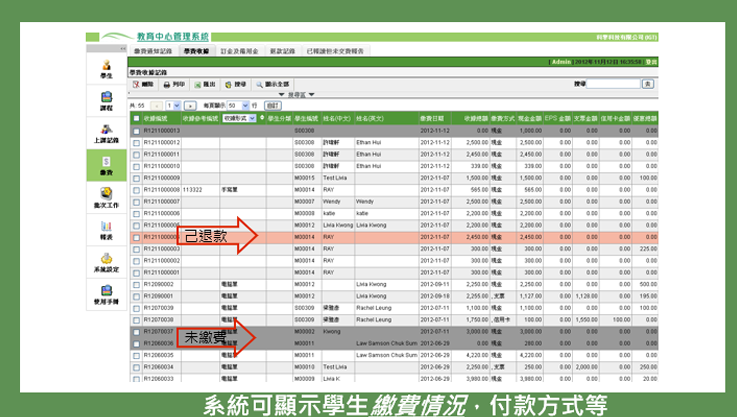
Task: Open the 使用手冊 user manual module
Action: [107, 294]
